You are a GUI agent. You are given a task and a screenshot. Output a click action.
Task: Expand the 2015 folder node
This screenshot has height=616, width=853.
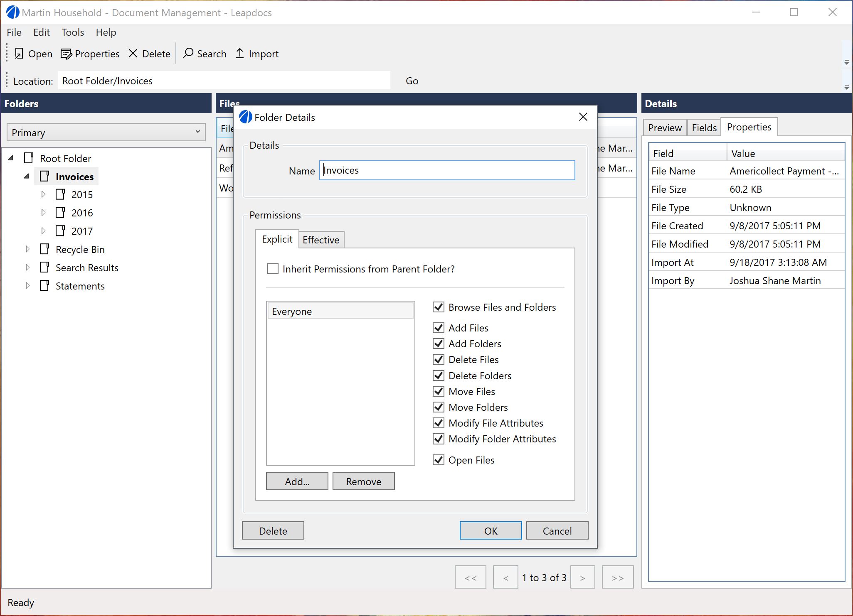click(43, 194)
